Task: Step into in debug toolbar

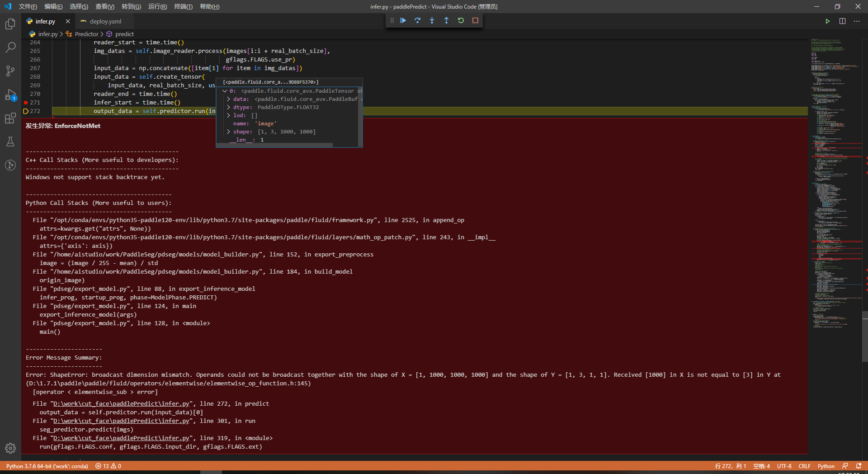Action: click(432, 20)
